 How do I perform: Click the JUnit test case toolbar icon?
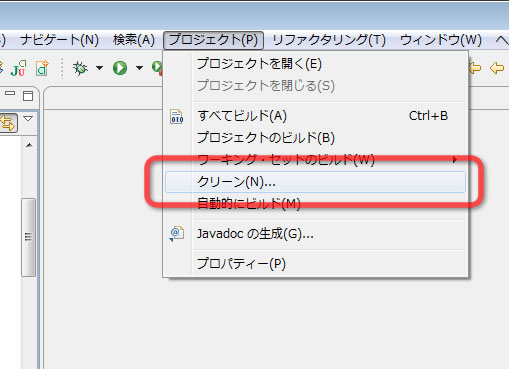pyautogui.click(x=19, y=68)
